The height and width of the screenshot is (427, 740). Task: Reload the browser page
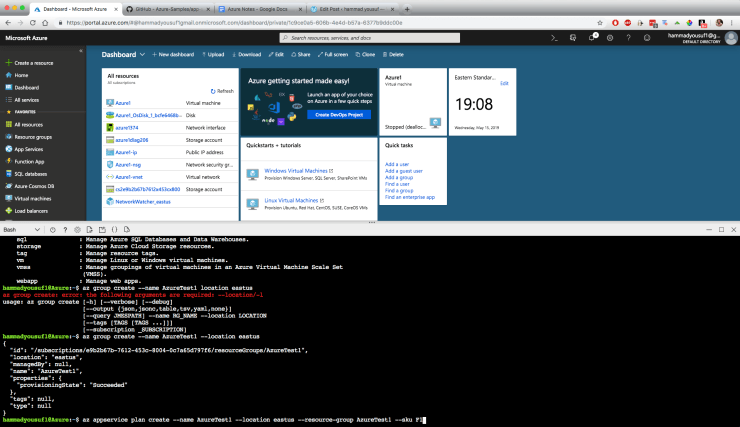(x=33, y=23)
